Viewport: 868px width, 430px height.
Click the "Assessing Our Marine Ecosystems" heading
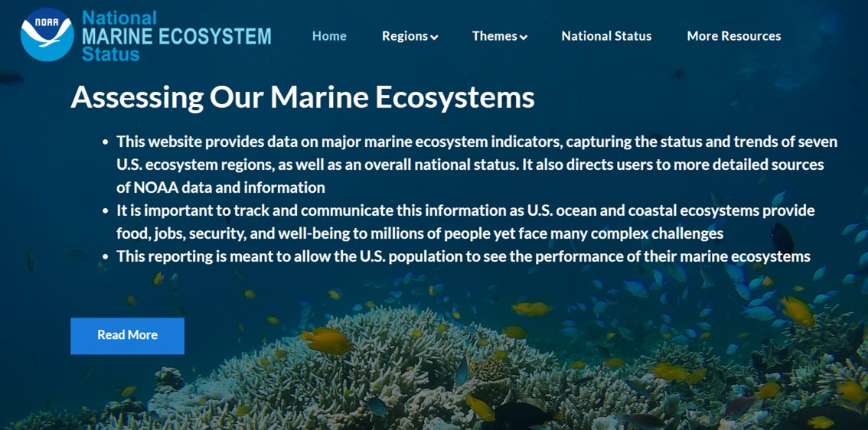click(x=302, y=97)
